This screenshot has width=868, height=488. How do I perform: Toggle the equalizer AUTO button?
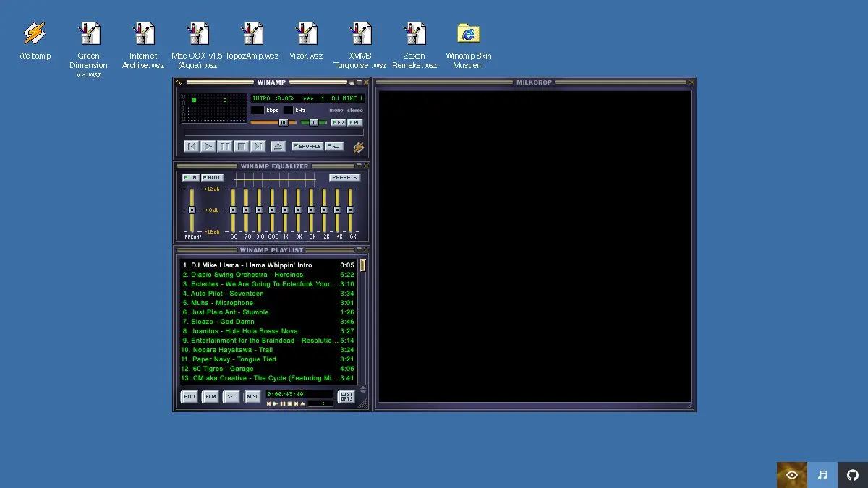pos(213,177)
